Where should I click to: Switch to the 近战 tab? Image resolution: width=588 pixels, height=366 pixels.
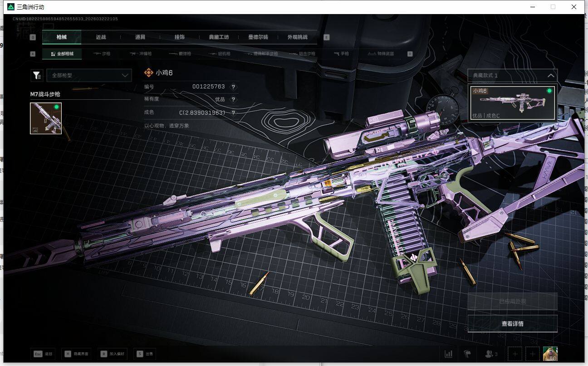[x=101, y=37]
